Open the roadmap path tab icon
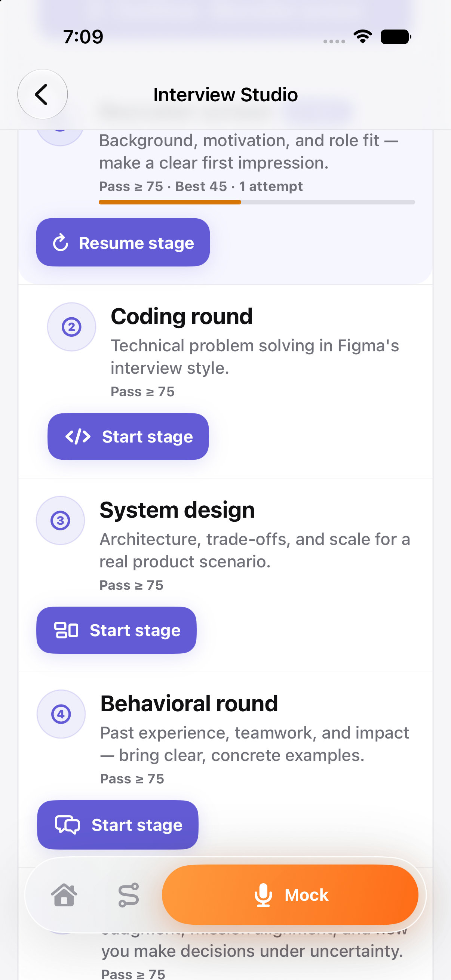 129,895
